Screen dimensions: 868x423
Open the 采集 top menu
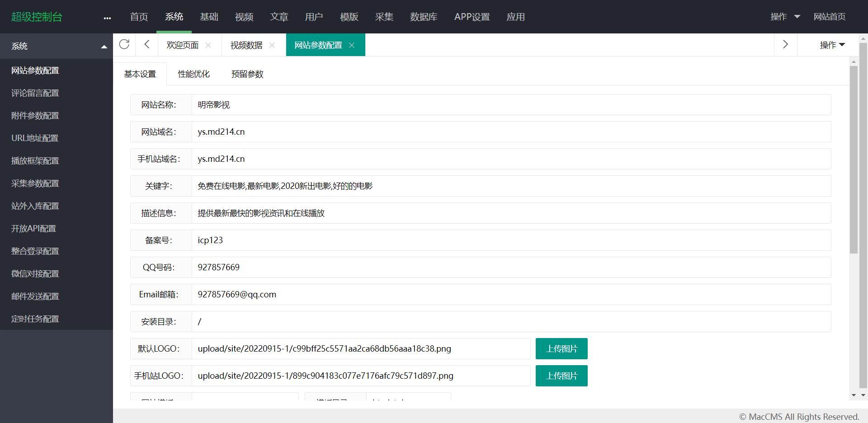384,17
